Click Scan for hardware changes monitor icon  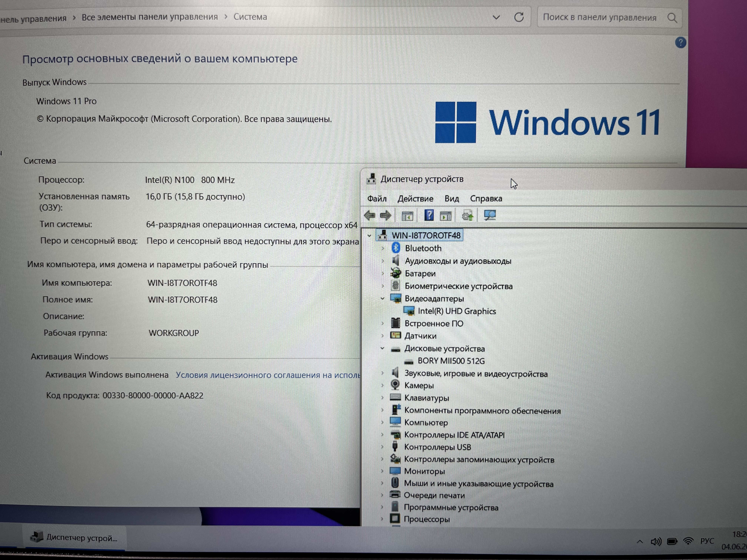tap(490, 215)
